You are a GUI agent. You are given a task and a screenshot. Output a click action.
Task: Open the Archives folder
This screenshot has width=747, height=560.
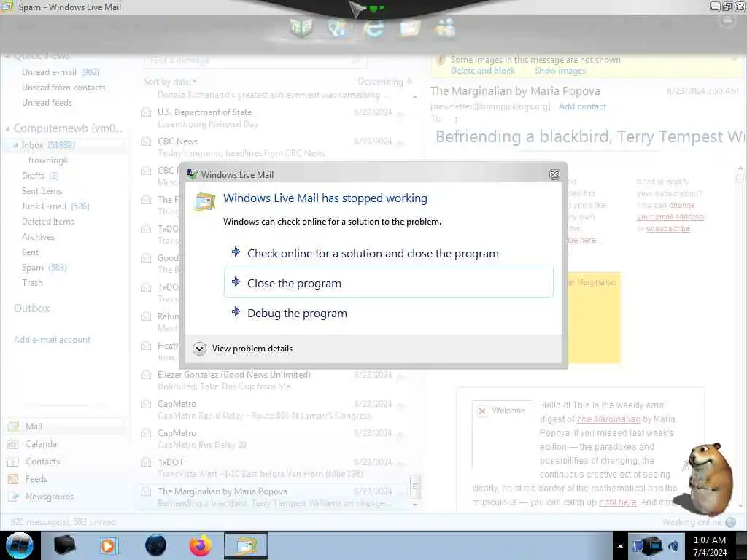38,237
